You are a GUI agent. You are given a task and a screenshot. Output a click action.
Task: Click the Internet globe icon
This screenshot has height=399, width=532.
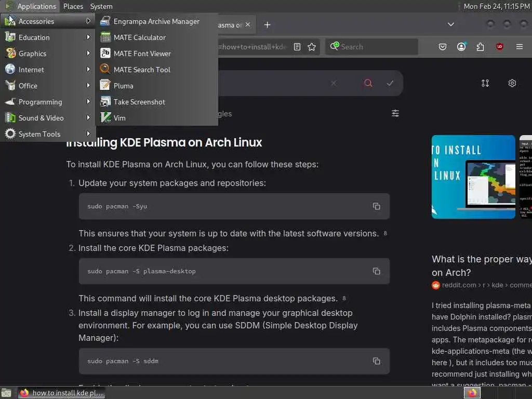[10, 69]
